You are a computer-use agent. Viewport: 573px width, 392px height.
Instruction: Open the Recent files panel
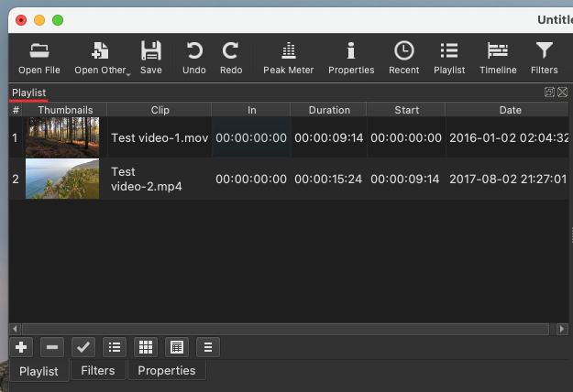pyautogui.click(x=403, y=57)
